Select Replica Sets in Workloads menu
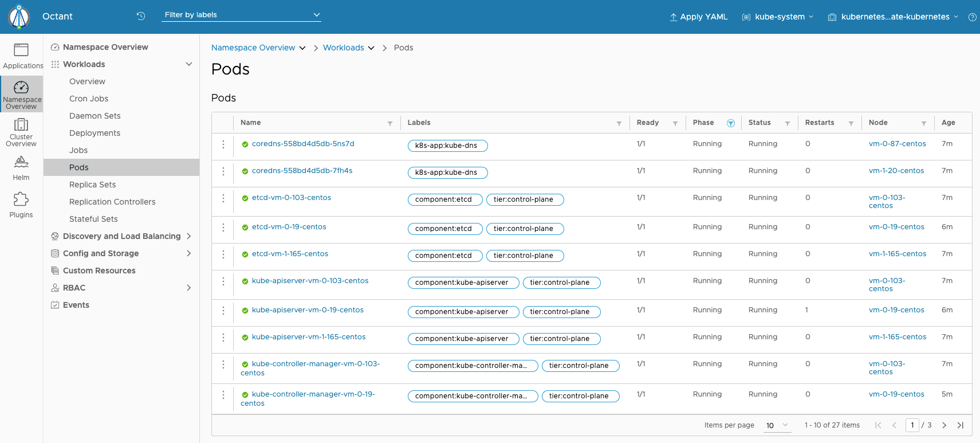Screen dimensions: 980x443 pos(92,185)
